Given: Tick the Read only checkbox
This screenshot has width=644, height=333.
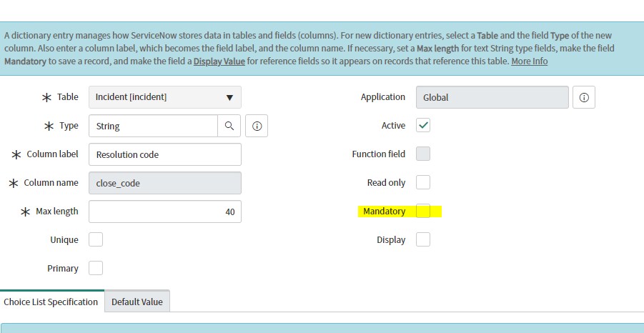Looking at the screenshot, I should [x=423, y=183].
